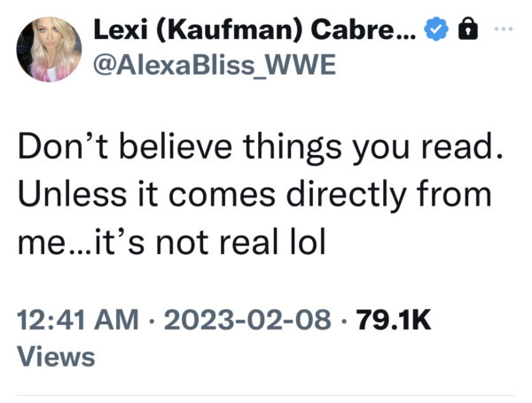Visit the @AlexaBliss_WWE handle link

click(x=215, y=65)
